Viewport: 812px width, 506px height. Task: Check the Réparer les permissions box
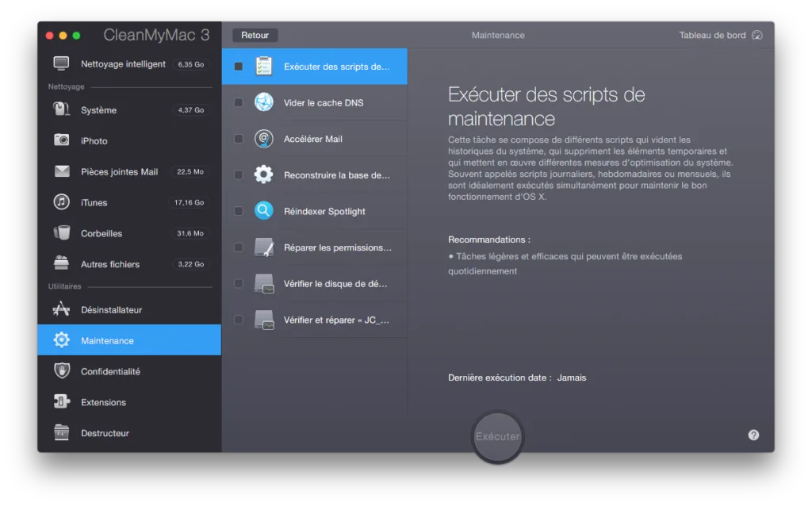click(238, 247)
